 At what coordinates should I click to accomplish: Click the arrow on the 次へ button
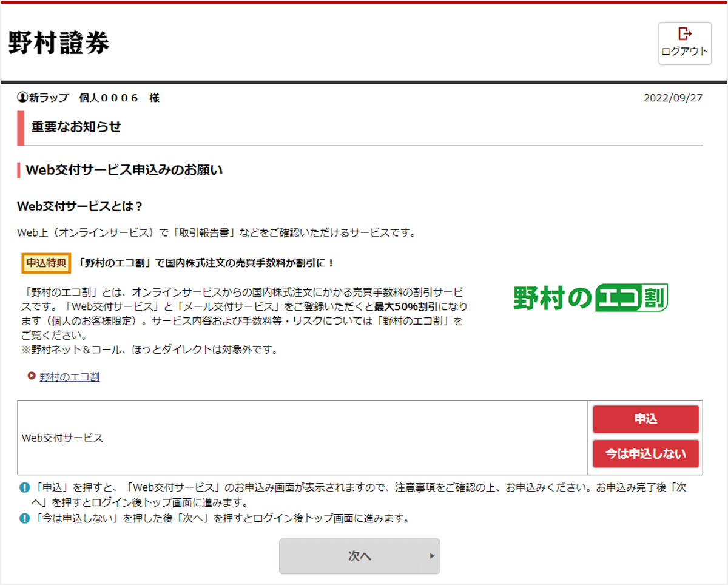[433, 556]
